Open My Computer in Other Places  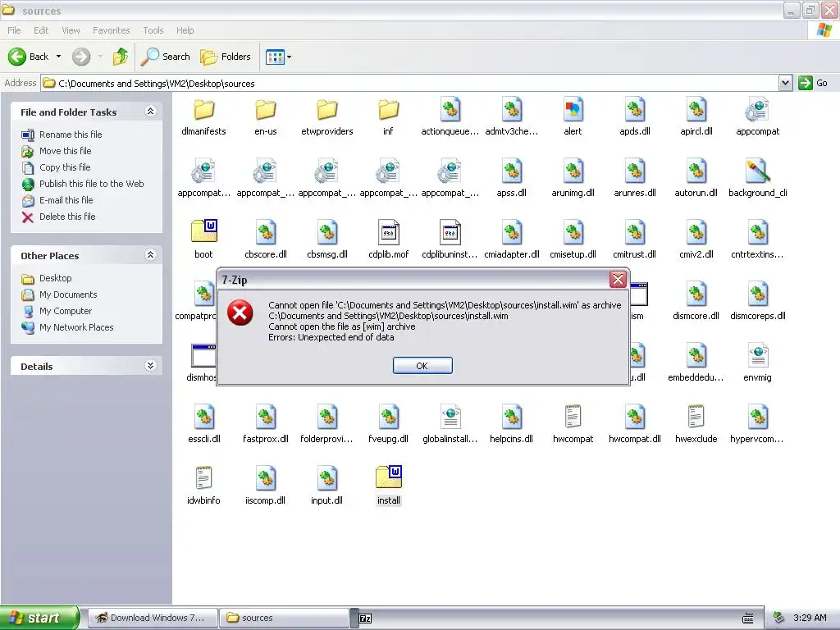coord(66,311)
